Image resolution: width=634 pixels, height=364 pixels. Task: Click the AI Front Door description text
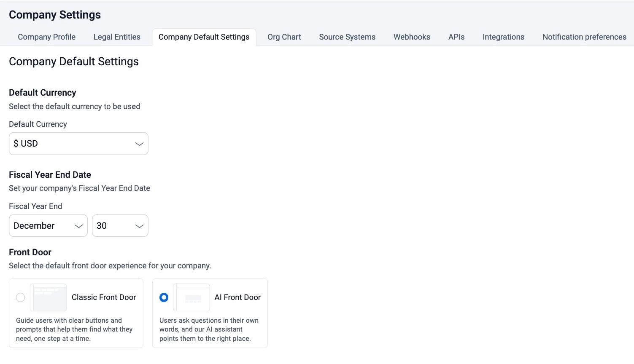[x=209, y=329]
